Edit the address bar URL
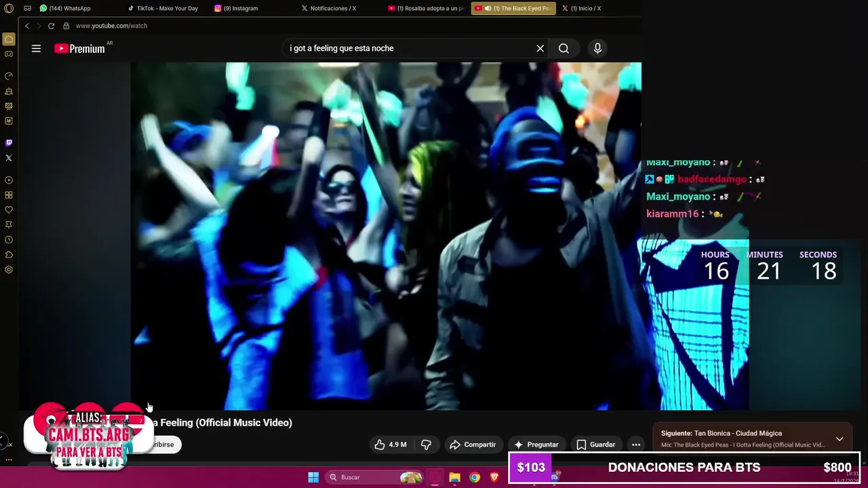This screenshot has height=488, width=868. tap(111, 26)
